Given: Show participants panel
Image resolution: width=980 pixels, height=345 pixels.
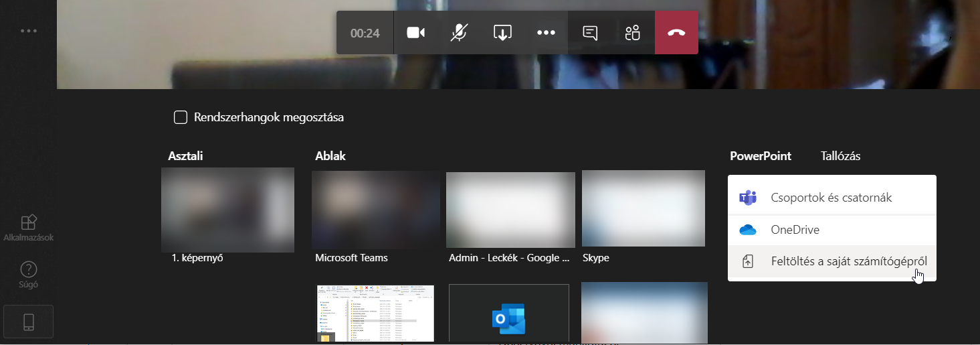Looking at the screenshot, I should coord(633,33).
